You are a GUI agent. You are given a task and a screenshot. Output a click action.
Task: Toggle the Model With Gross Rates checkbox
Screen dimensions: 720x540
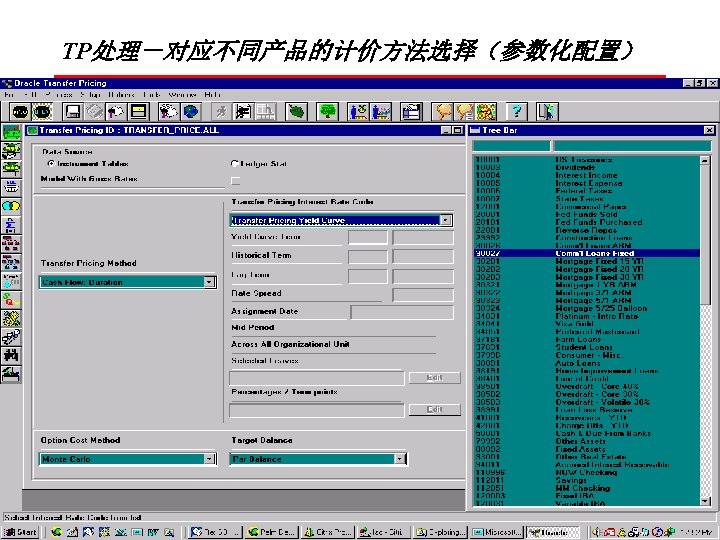(236, 180)
